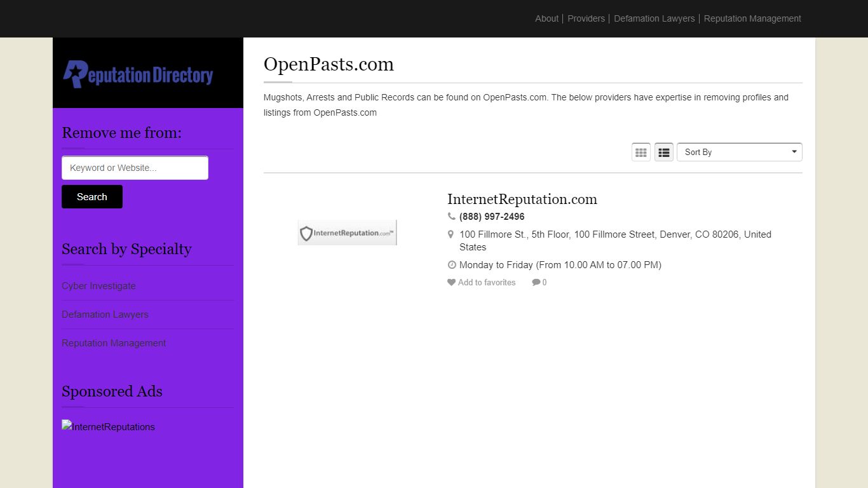
Task: Open the Sort By dropdown
Action: 740,152
